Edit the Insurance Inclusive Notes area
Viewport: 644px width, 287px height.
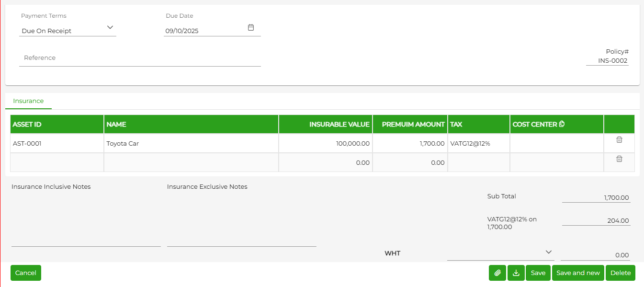pos(86,219)
